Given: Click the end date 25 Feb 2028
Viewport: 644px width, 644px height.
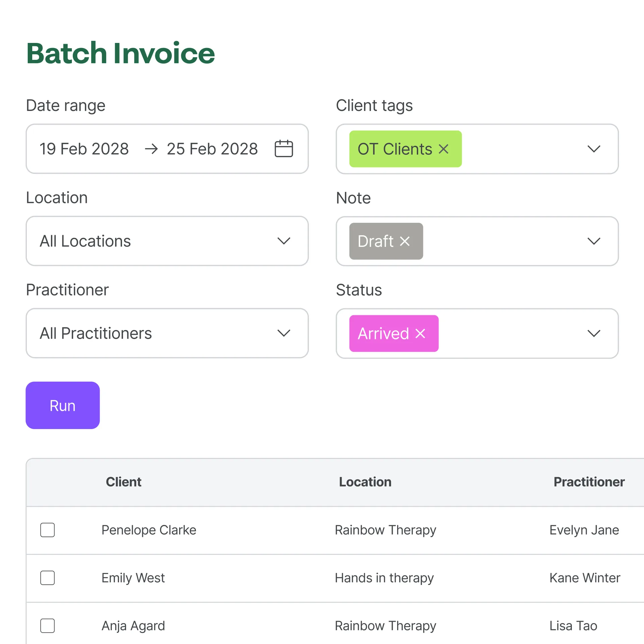Looking at the screenshot, I should [212, 149].
